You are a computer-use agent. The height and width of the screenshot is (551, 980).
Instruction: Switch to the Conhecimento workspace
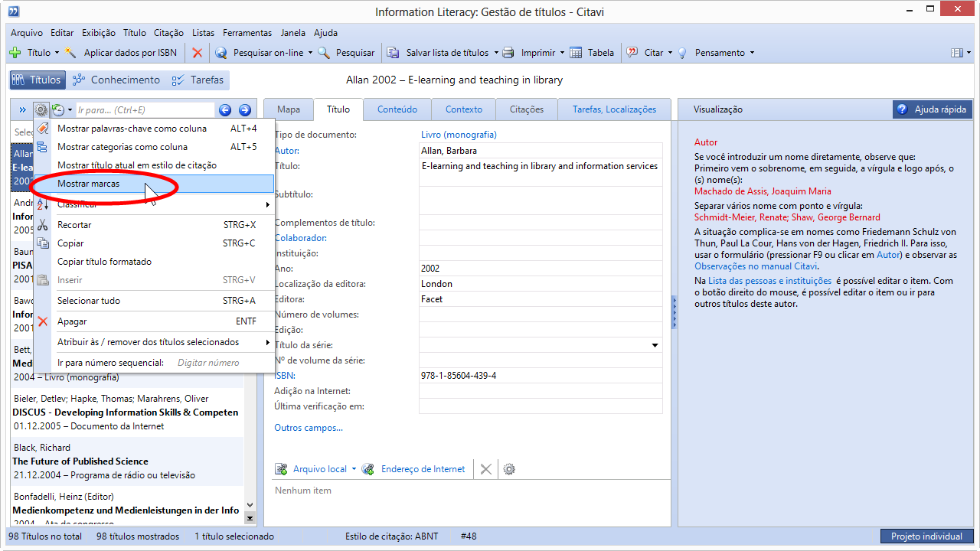[x=116, y=80]
